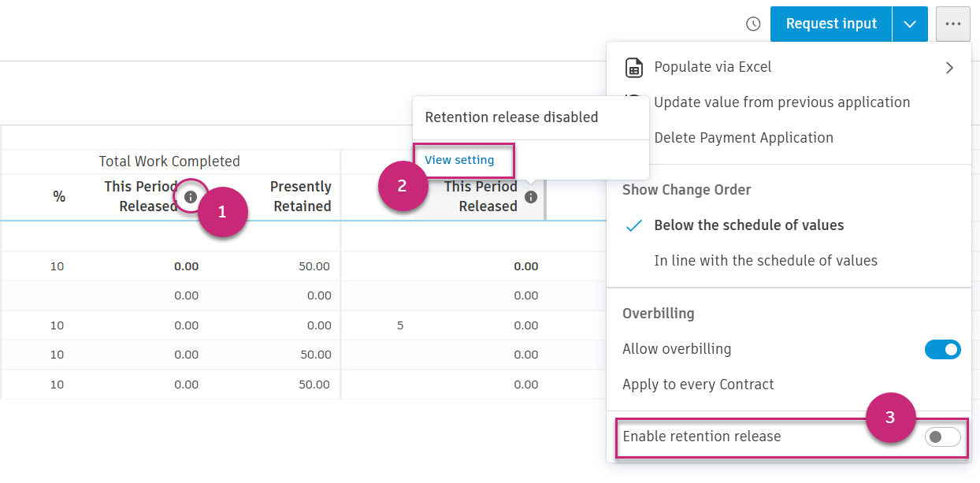This screenshot has width=980, height=483.
Task: Toggle off Allow overbilling switch
Action: pyautogui.click(x=942, y=349)
